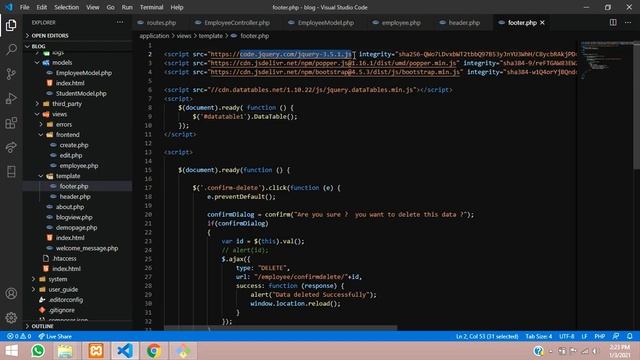Click Live Share in the status bar

click(x=55, y=336)
